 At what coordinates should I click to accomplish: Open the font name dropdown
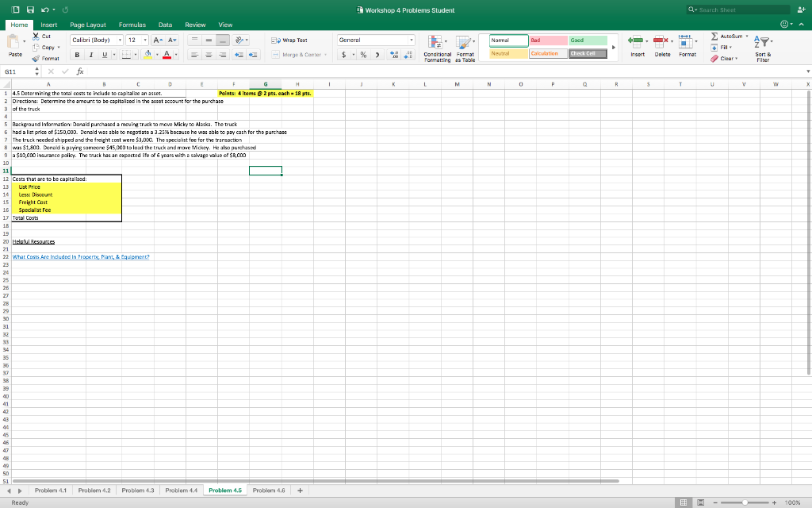point(121,40)
